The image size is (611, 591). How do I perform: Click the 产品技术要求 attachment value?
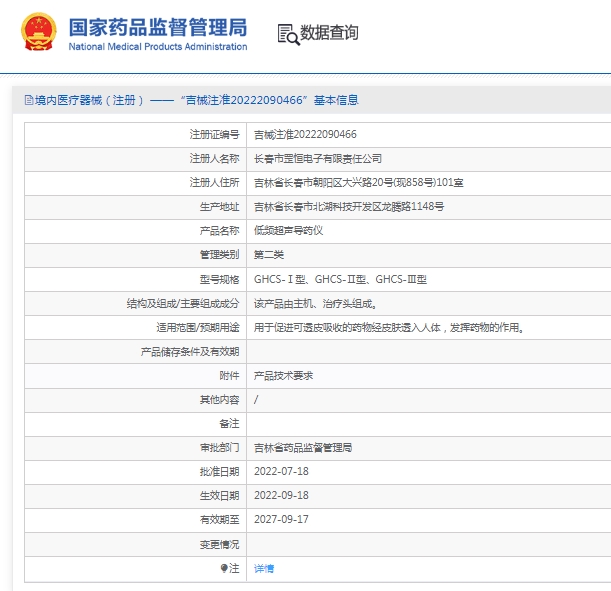coord(283,376)
